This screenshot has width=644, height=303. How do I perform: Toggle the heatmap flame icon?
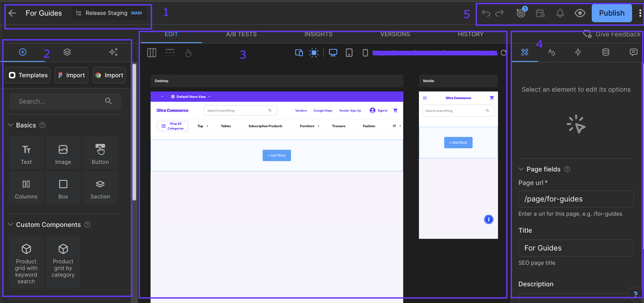point(188,53)
